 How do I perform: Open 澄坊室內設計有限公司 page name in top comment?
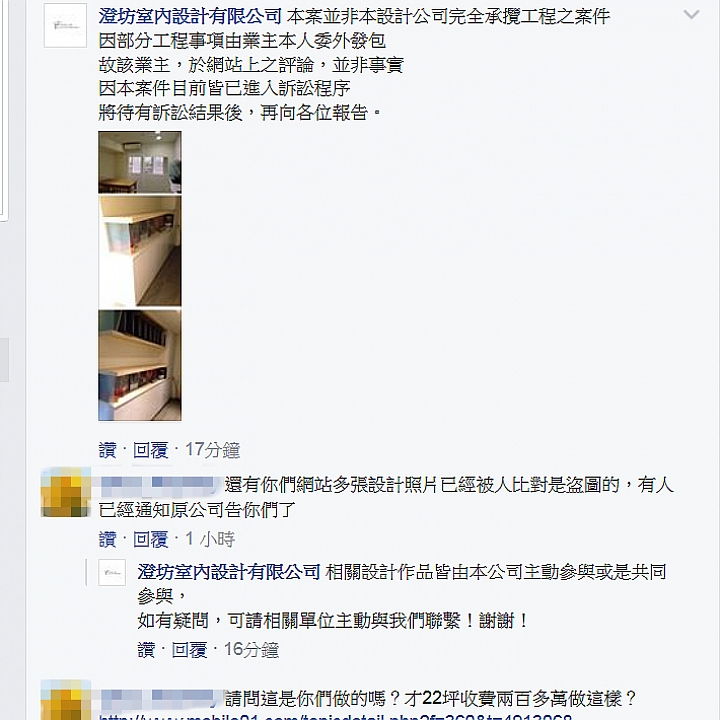pyautogui.click(x=190, y=17)
